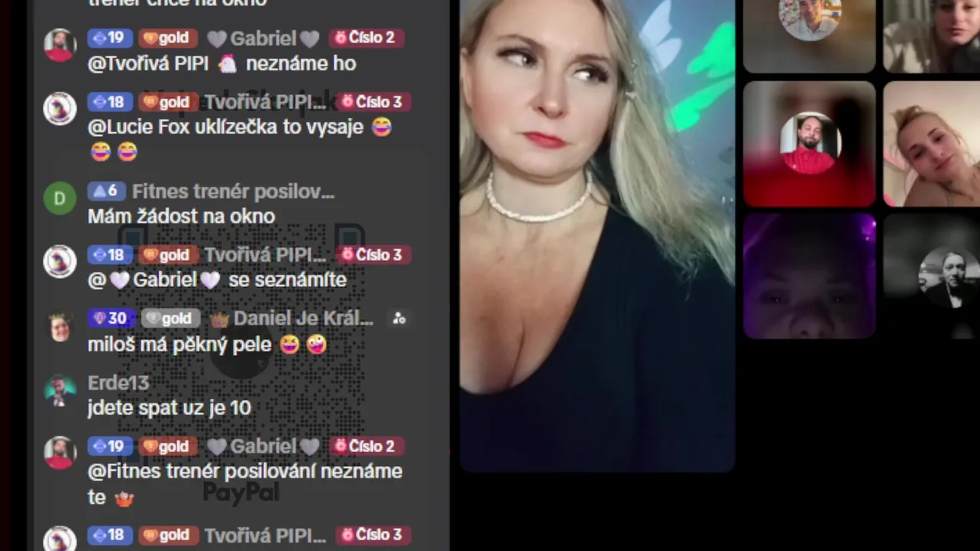The height and width of the screenshot is (551, 980).
Task: Open the purple-lit face guest thumbnail
Action: tap(809, 275)
